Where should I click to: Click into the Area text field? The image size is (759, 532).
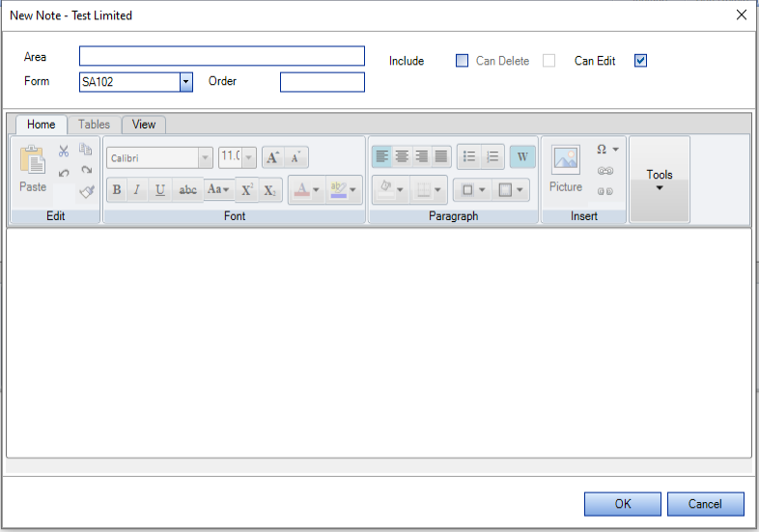click(x=222, y=56)
